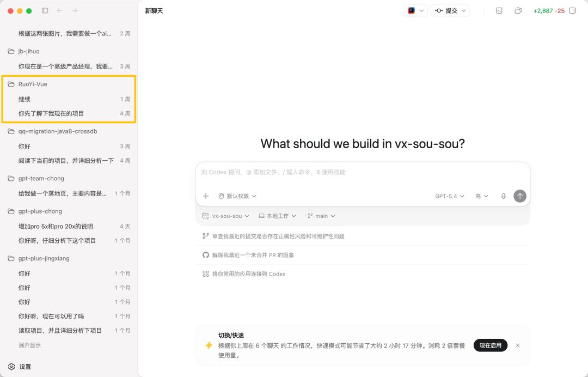
Task: Focus the Codex prompt input field
Action: click(x=363, y=173)
